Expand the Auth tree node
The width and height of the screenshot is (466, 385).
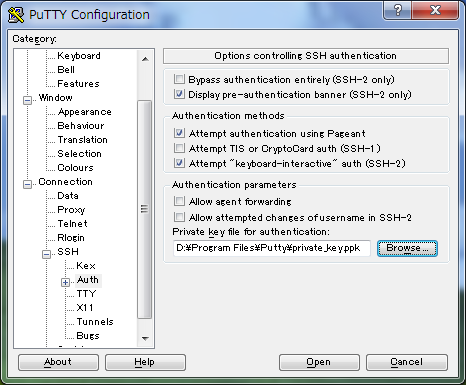(x=65, y=282)
